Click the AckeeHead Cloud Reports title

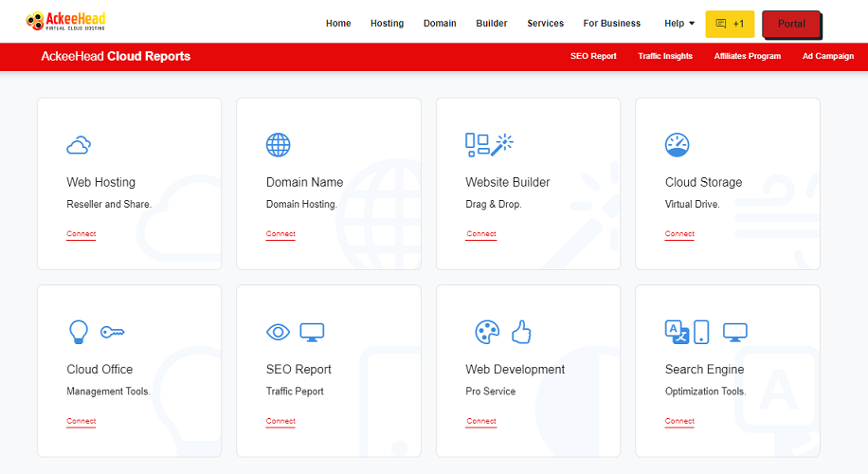click(x=116, y=56)
